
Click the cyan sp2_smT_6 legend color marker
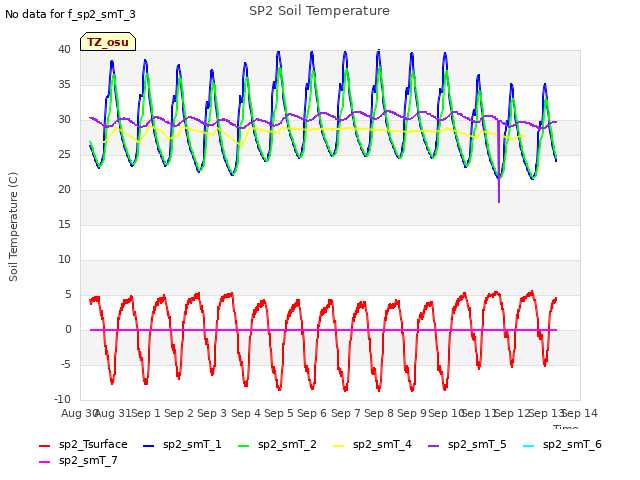529,446
